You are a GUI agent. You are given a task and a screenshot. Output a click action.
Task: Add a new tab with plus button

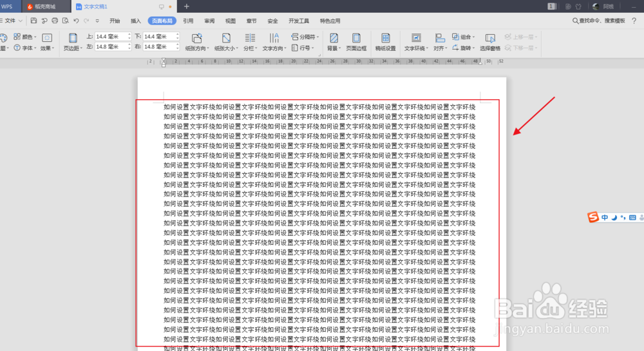tap(187, 6)
